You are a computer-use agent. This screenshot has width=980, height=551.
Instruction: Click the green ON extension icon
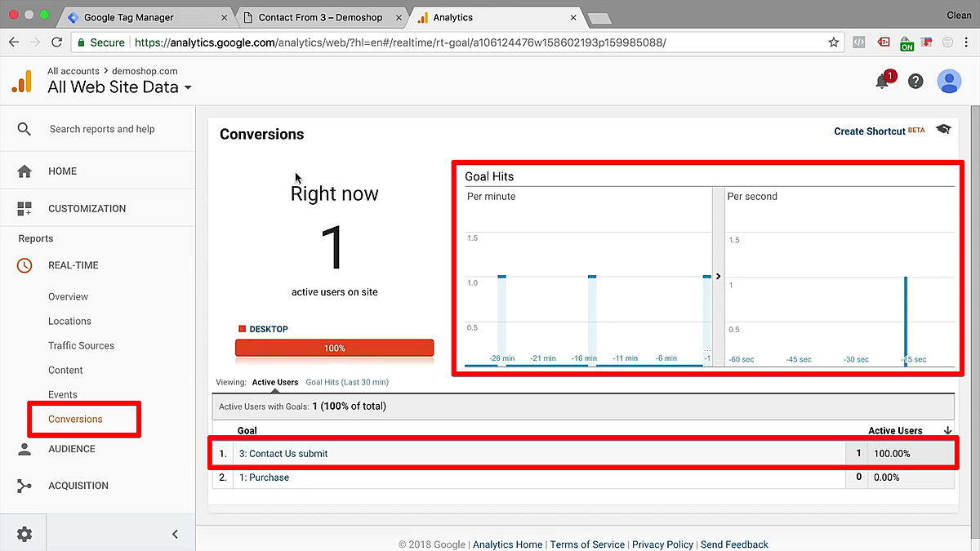[906, 43]
